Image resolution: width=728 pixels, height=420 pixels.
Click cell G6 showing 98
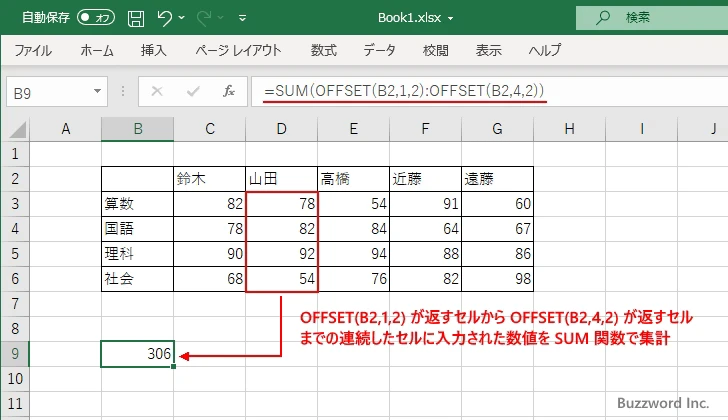(497, 279)
